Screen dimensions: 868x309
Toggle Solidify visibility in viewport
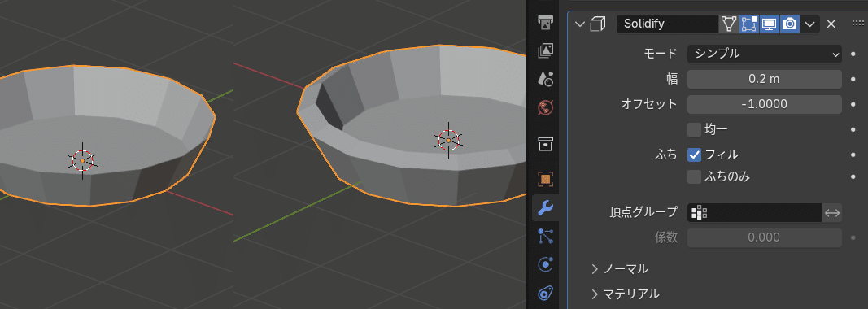(770, 24)
